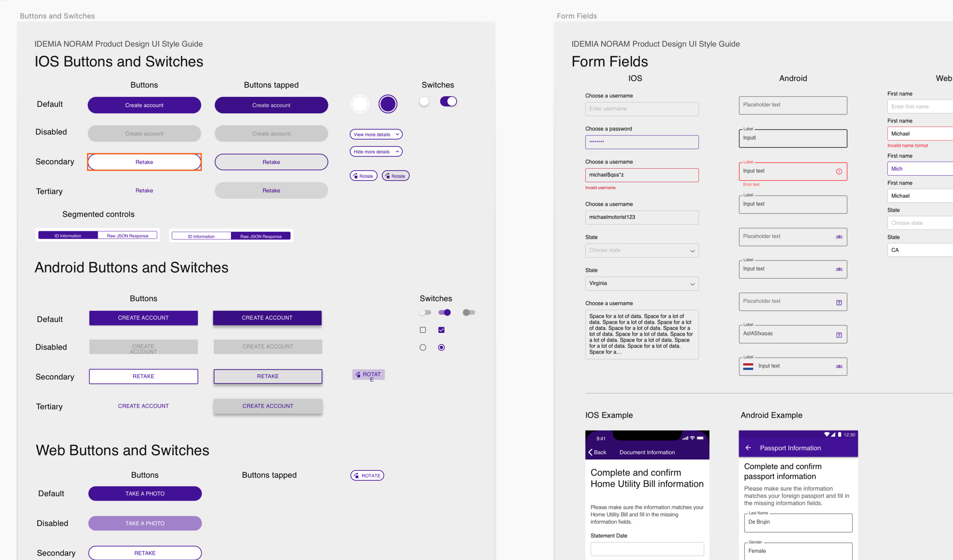Select ID Information in second segmented control
This screenshot has width=953, height=560.
click(201, 236)
